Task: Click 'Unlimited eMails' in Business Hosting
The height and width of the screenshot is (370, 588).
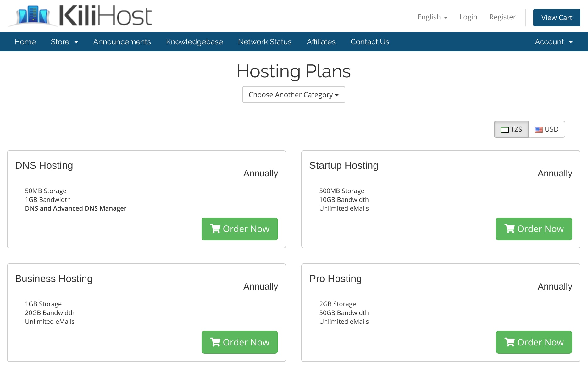Action: pos(50,322)
